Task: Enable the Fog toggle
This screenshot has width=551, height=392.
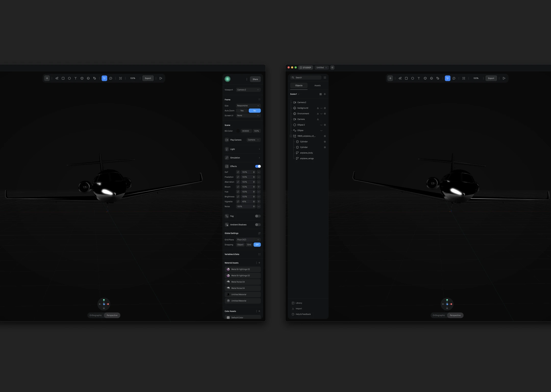Action: pyautogui.click(x=258, y=216)
